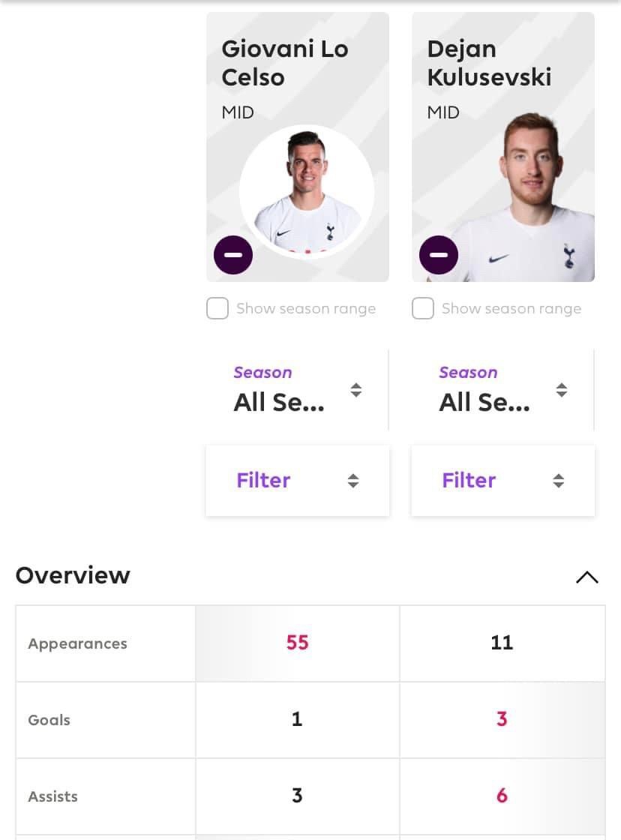Click Lo Celso's season sort arrows icon
621x840 pixels.
(x=355, y=390)
